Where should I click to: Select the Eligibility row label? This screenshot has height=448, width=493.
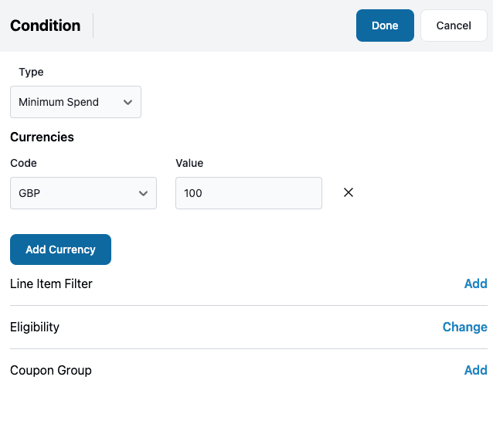coord(35,327)
